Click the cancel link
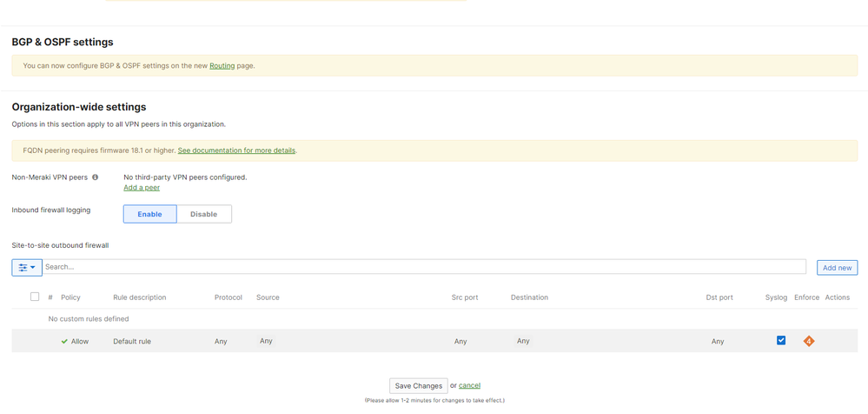This screenshot has height=414, width=868. [x=469, y=385]
